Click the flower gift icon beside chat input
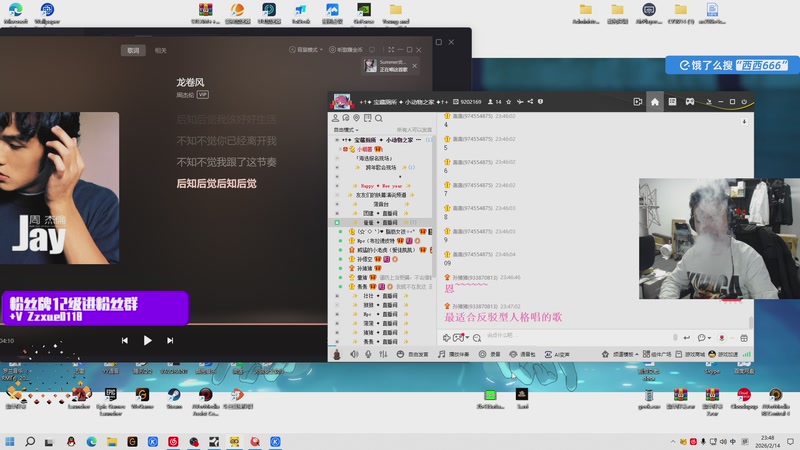Image resolution: width=800 pixels, height=450 pixels. point(721,338)
